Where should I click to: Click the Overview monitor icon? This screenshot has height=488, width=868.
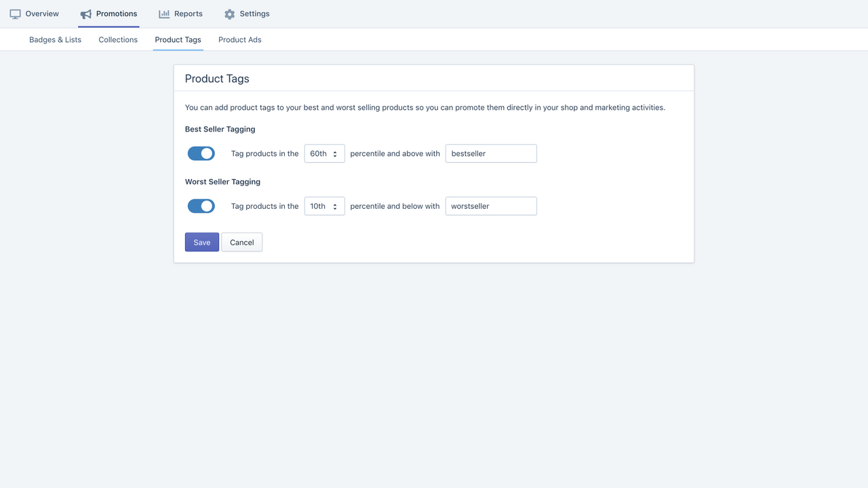tap(15, 14)
